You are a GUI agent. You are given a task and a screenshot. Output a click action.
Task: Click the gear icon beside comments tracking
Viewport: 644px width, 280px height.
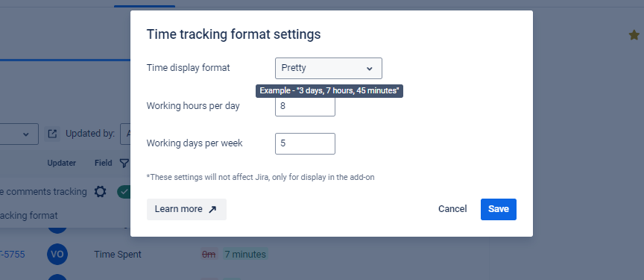tap(100, 192)
